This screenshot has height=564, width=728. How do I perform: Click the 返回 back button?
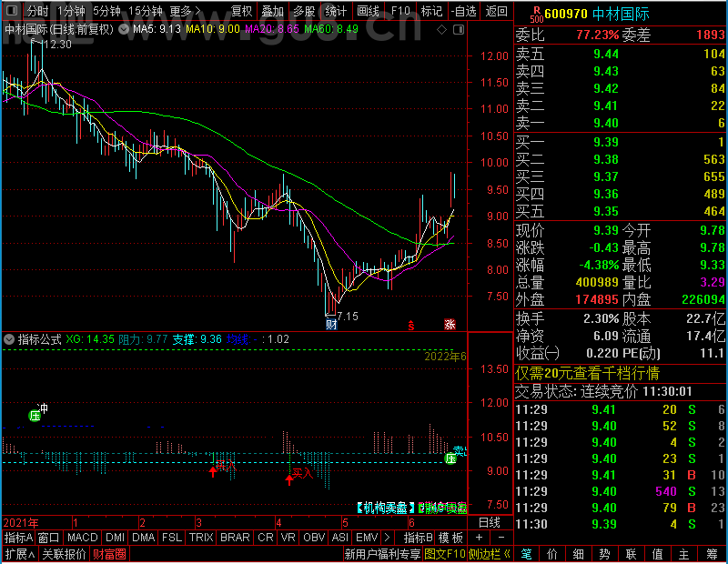coord(496,11)
